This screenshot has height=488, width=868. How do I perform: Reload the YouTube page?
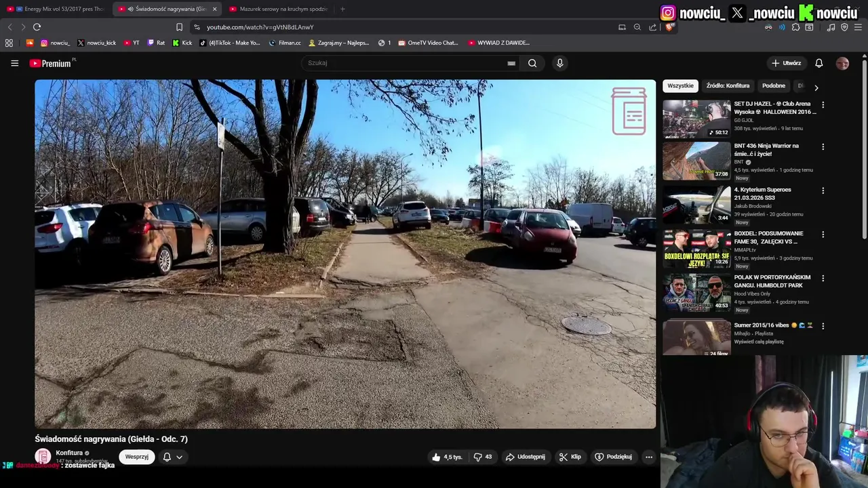click(x=37, y=27)
